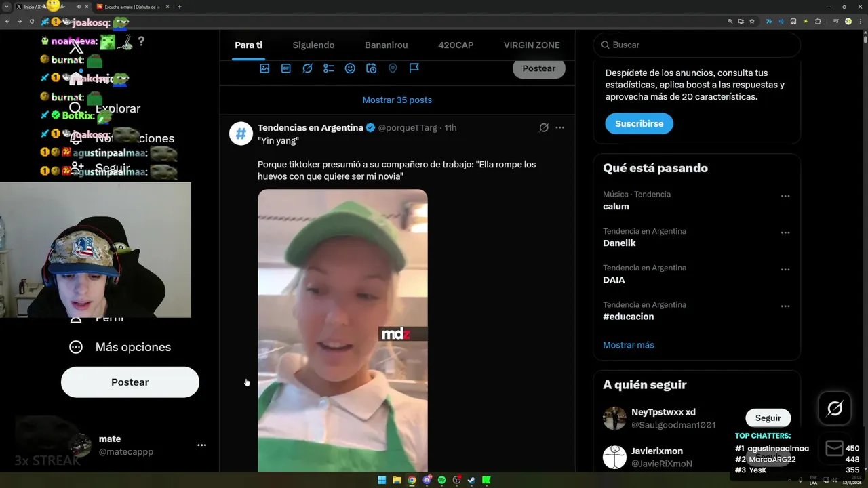
Task: Open options menu for calum trend
Action: pyautogui.click(x=785, y=196)
